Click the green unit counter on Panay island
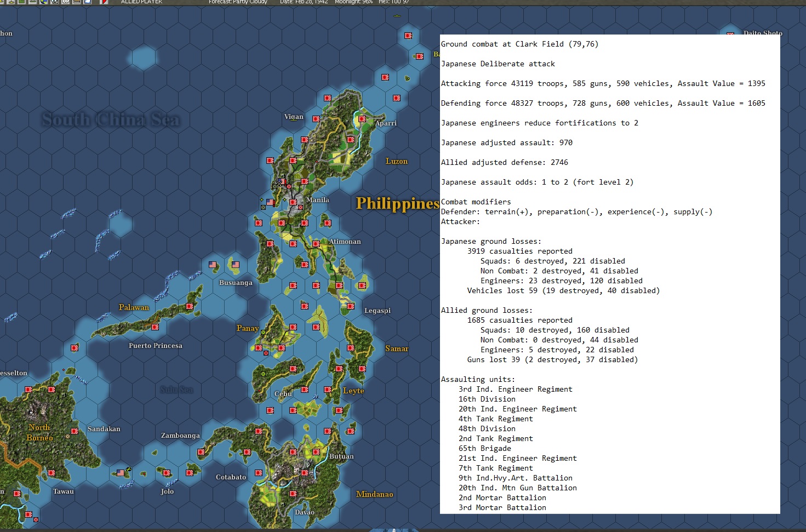The width and height of the screenshot is (806, 532). click(263, 333)
